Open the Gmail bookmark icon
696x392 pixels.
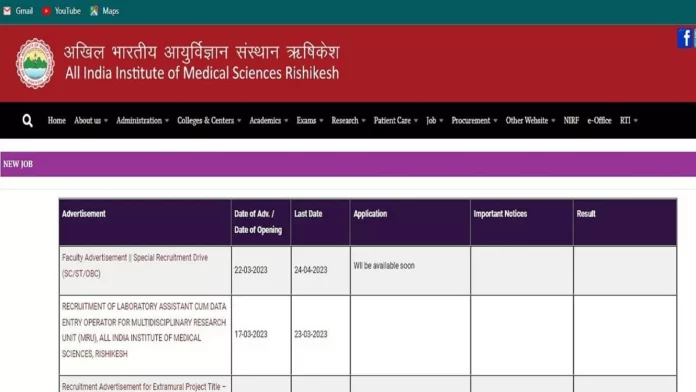[7, 11]
